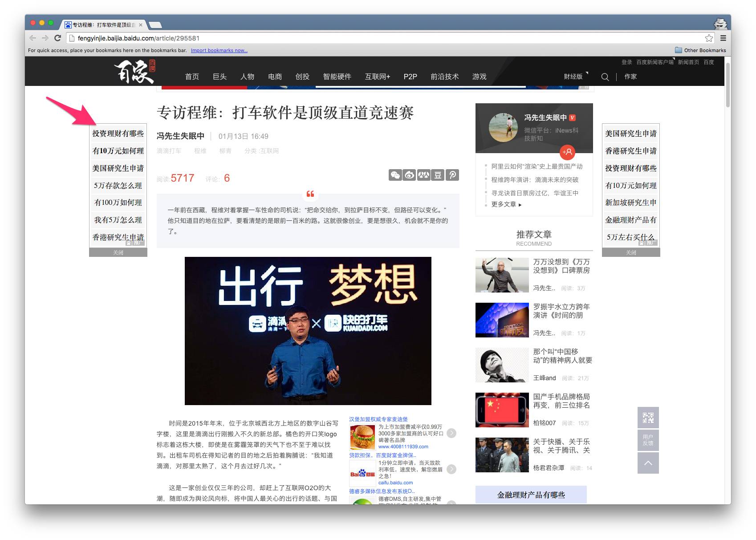Share article to Sina Weibo

point(409,175)
